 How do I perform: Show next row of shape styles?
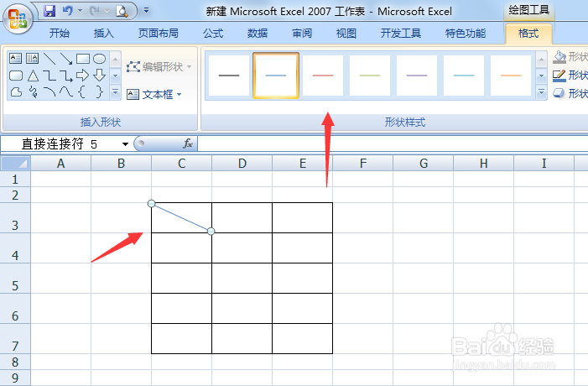(541, 76)
